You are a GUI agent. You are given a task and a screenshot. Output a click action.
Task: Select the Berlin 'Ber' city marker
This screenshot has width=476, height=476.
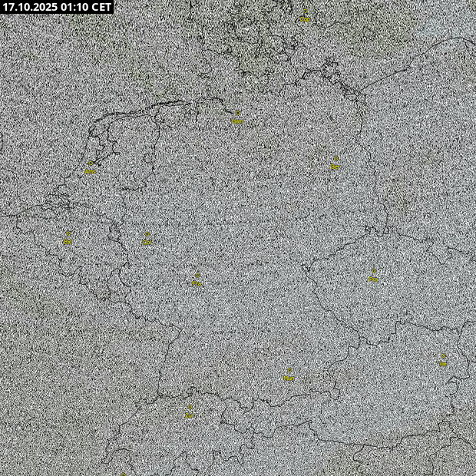pos(336,159)
